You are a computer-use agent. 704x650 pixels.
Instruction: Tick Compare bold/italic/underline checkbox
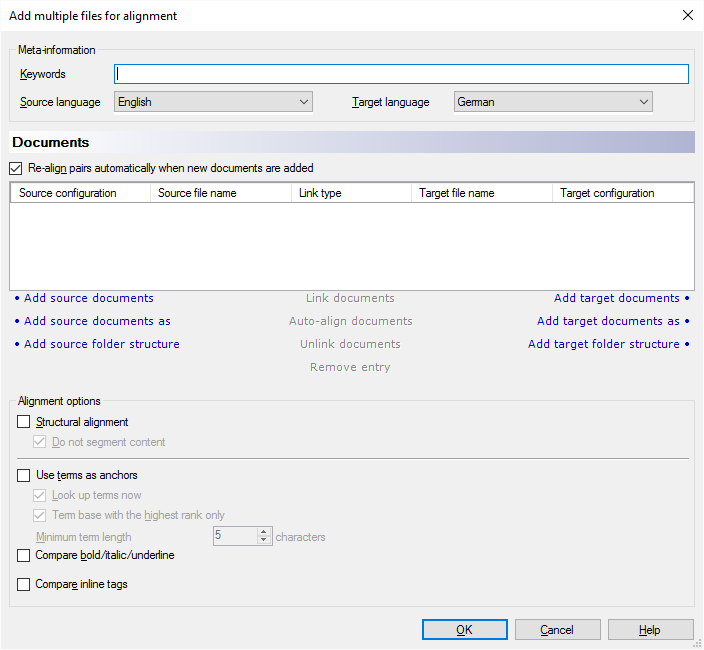point(24,555)
